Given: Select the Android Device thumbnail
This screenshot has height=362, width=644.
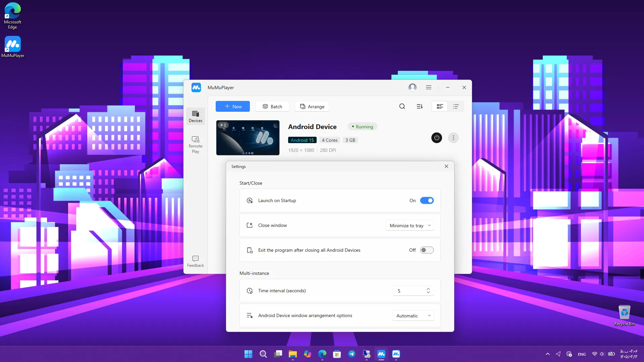Looking at the screenshot, I should pyautogui.click(x=248, y=138).
